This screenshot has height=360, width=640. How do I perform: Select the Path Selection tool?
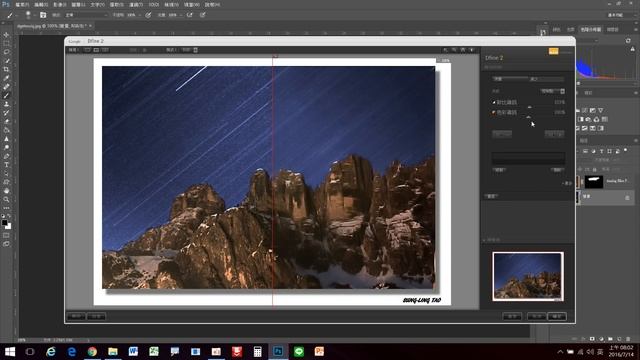6,173
